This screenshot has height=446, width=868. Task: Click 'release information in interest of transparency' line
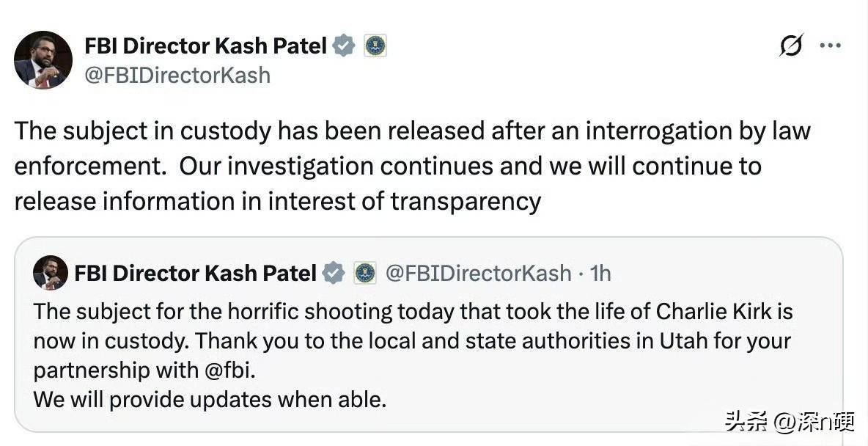pyautogui.click(x=277, y=201)
